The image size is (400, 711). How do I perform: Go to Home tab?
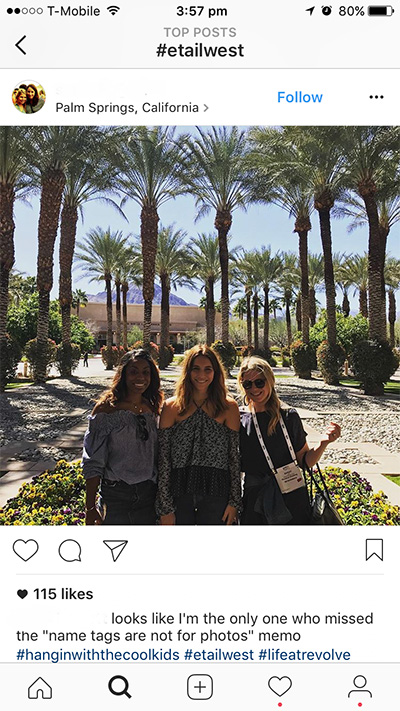(x=40, y=688)
